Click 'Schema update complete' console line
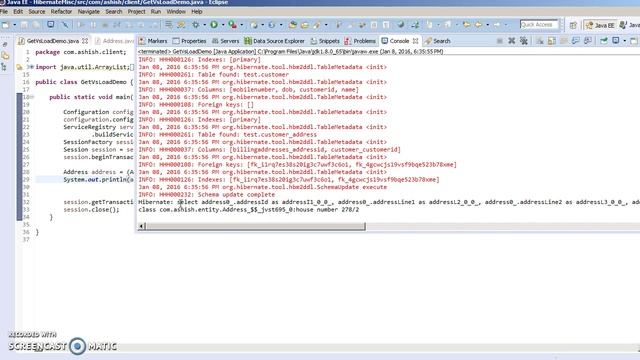This screenshot has height=360, width=640. (x=207, y=195)
